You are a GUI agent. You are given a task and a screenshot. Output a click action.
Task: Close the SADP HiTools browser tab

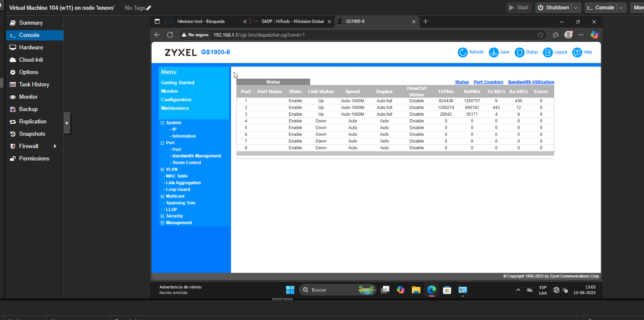pyautogui.click(x=329, y=21)
